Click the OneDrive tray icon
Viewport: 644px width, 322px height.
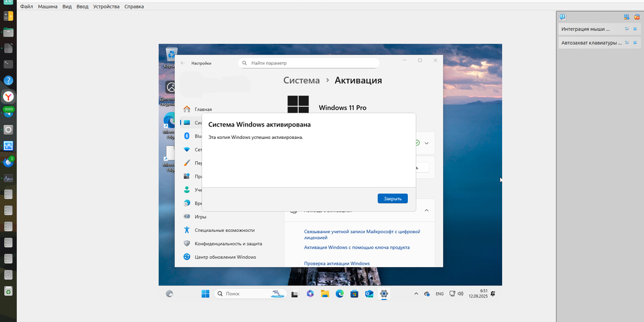click(427, 293)
